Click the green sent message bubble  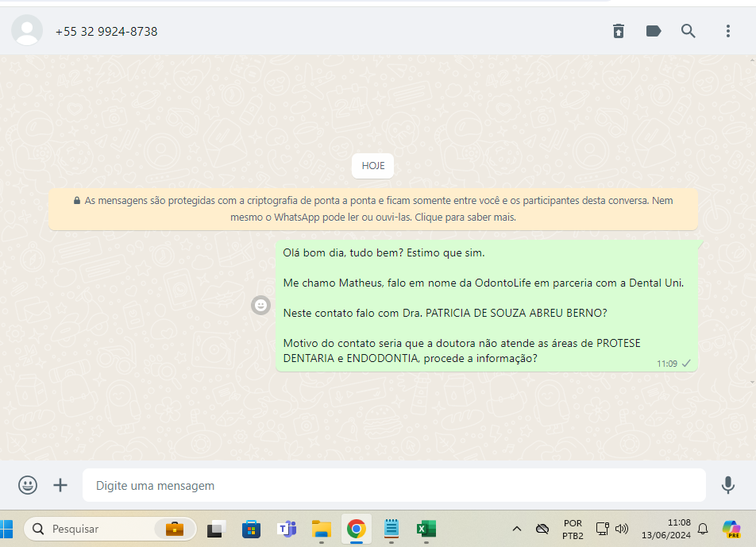point(487,306)
